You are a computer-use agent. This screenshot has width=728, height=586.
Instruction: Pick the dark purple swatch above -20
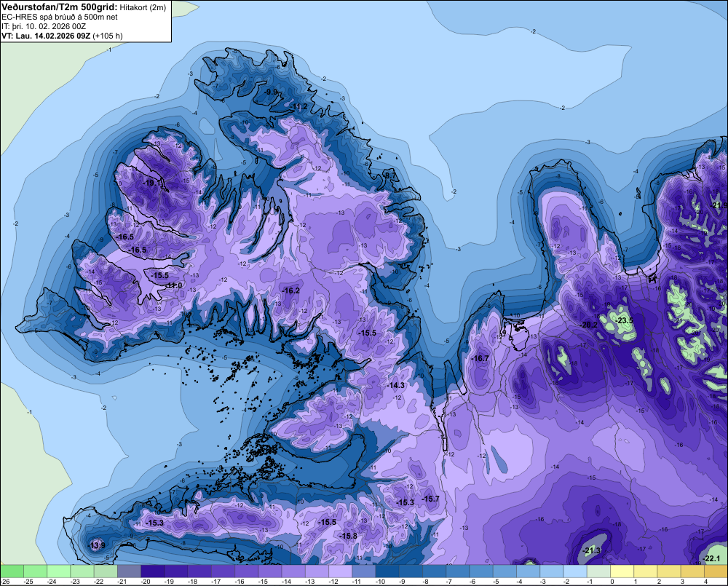click(152, 571)
